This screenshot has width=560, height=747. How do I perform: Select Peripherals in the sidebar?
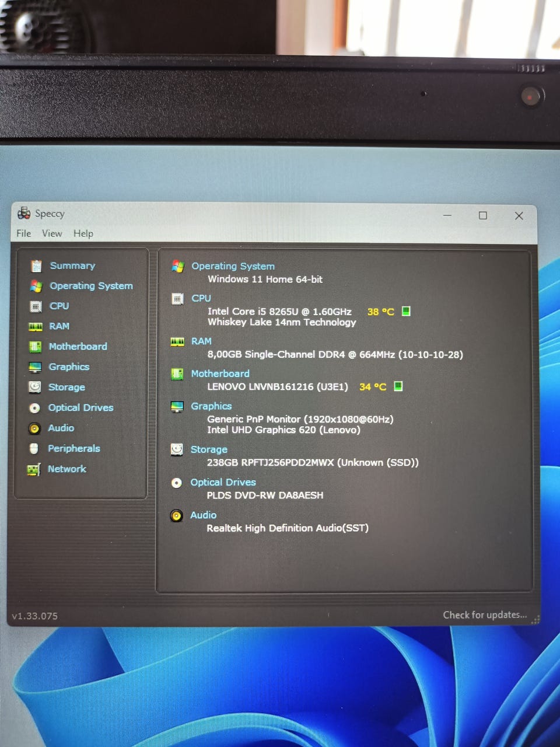click(x=74, y=448)
